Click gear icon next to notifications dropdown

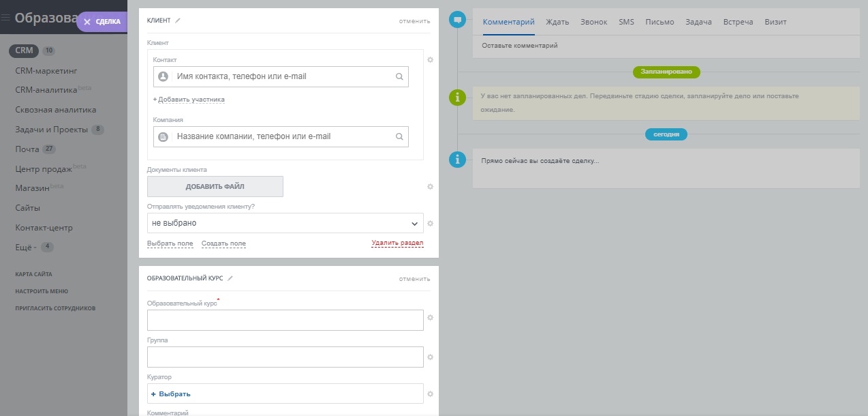coord(430,223)
